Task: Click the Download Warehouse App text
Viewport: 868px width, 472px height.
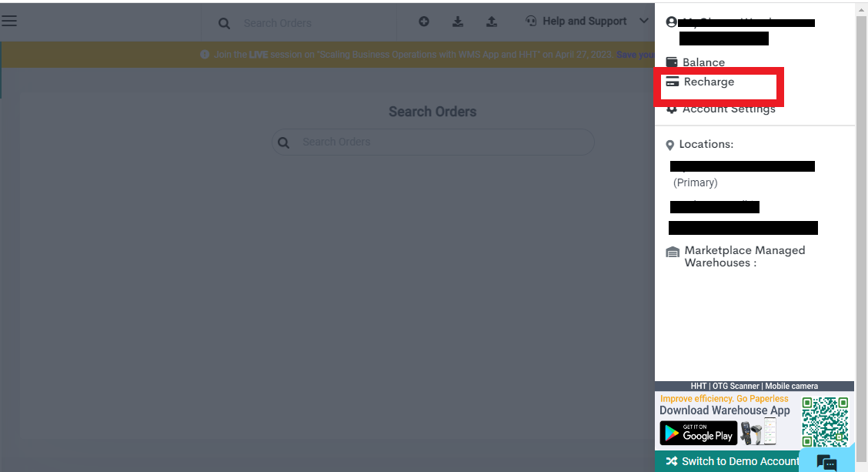Action: tap(725, 410)
